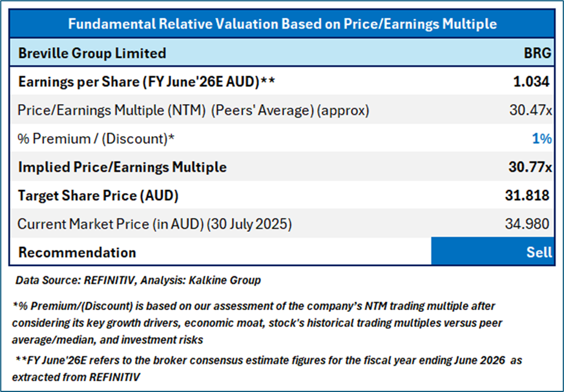Select the Earnings per Share row label
Image resolution: width=564 pixels, height=392 pixels.
(146, 81)
